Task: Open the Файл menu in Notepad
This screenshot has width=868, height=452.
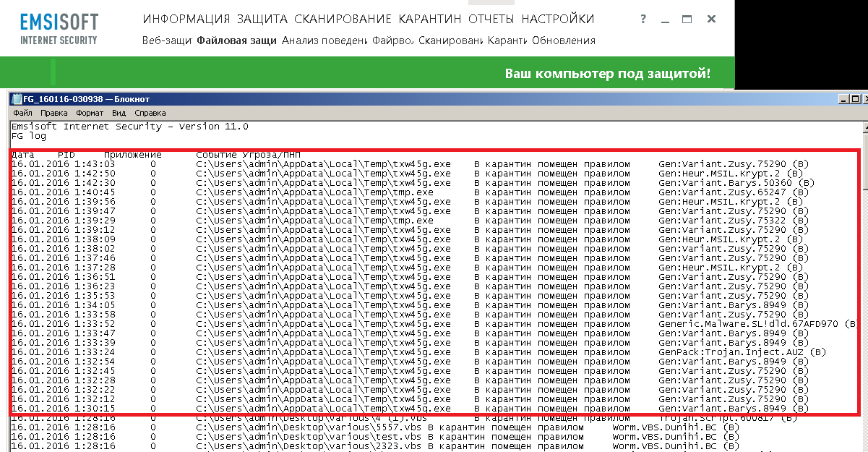Action: pos(22,114)
